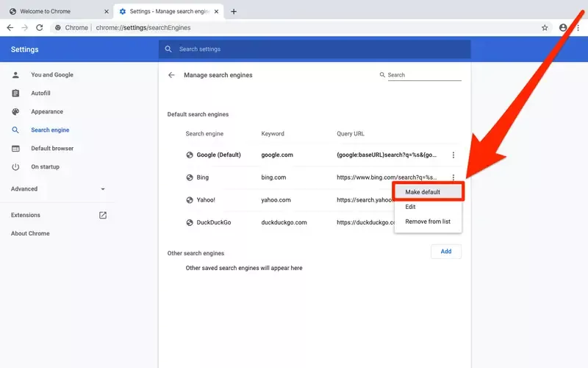
Task: Click the Add button for other search engines
Action: [446, 251]
